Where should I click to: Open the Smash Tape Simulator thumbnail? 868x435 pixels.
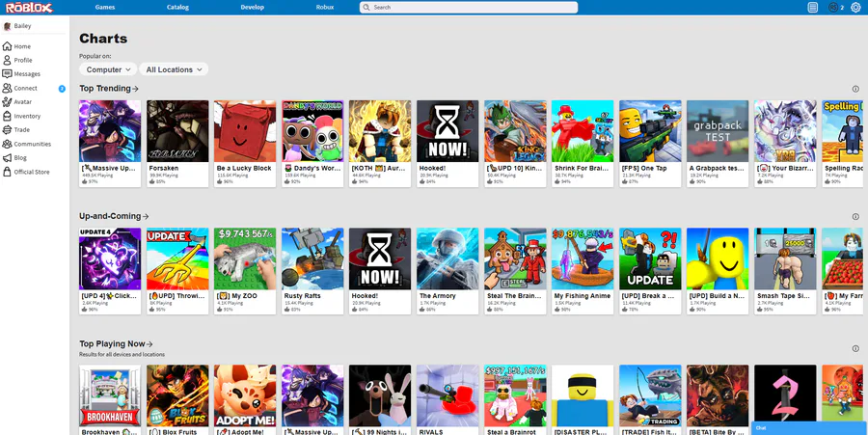pyautogui.click(x=785, y=259)
